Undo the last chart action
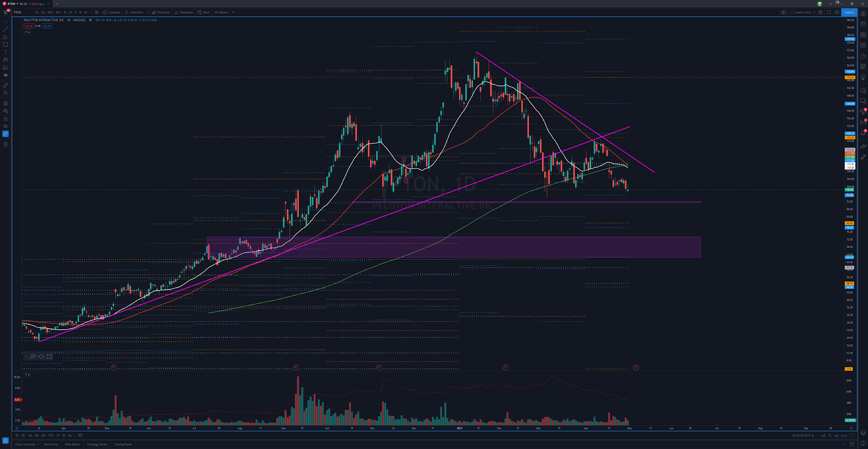This screenshot has height=449, width=868. (234, 12)
